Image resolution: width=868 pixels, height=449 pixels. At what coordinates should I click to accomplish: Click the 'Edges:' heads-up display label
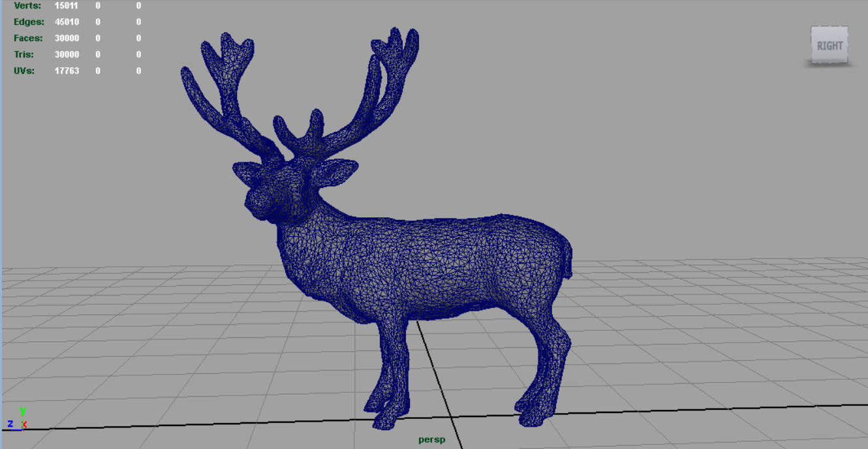click(x=28, y=22)
